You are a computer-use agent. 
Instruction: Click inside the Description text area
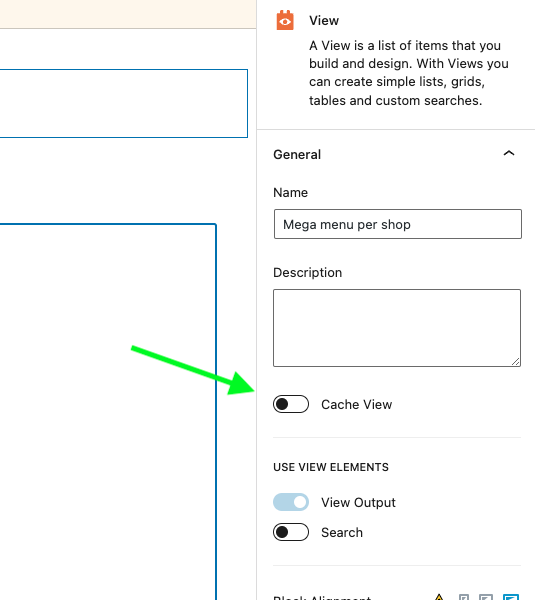click(397, 328)
